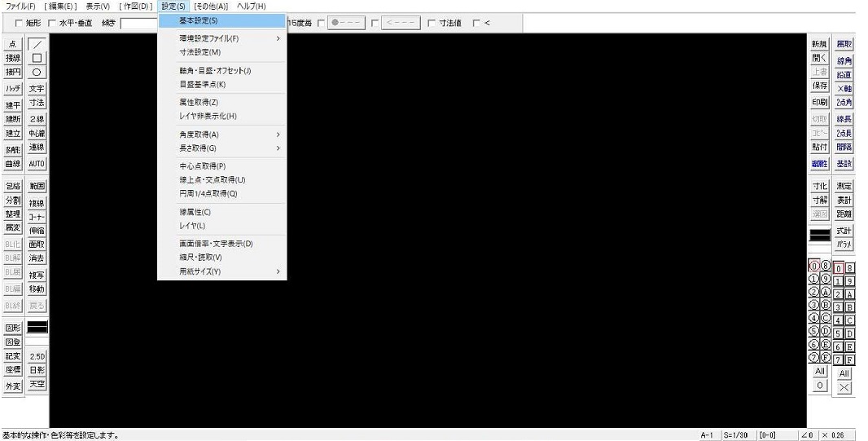Expand the 角度取得(A) submenu
Image resolution: width=868 pixels, height=441 pixels.
(x=230, y=135)
